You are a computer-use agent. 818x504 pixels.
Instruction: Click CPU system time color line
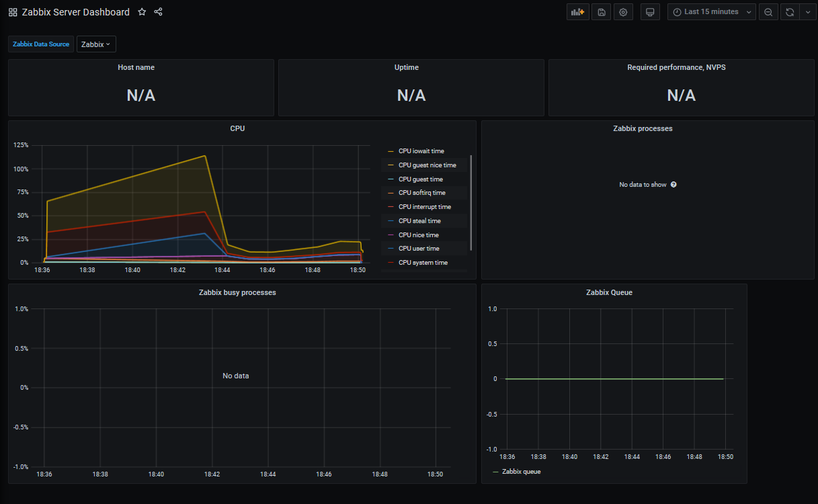click(x=391, y=263)
